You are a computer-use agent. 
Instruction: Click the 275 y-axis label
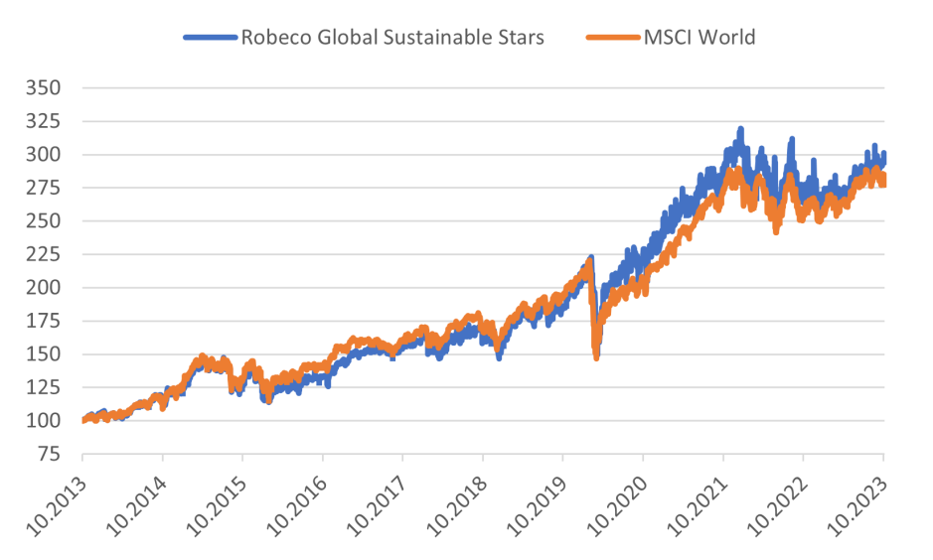[43, 188]
